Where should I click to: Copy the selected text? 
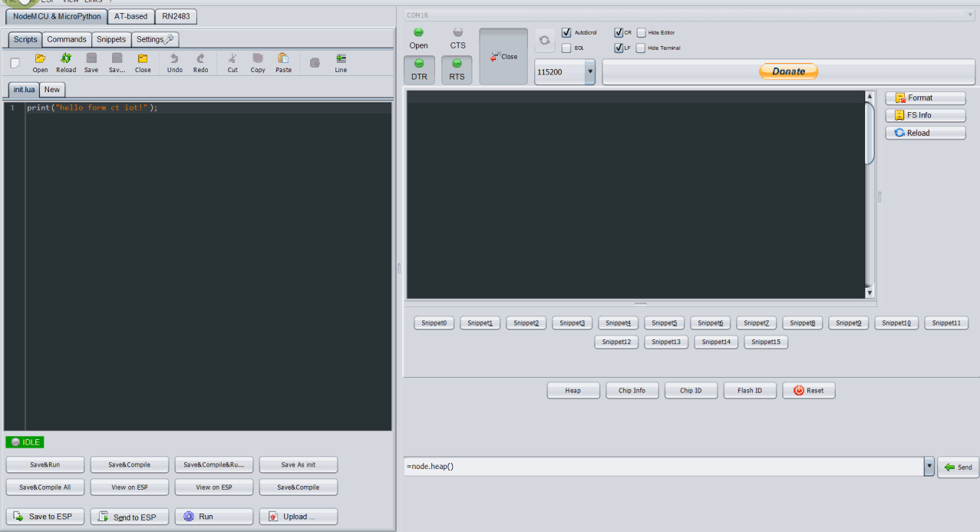(258, 63)
